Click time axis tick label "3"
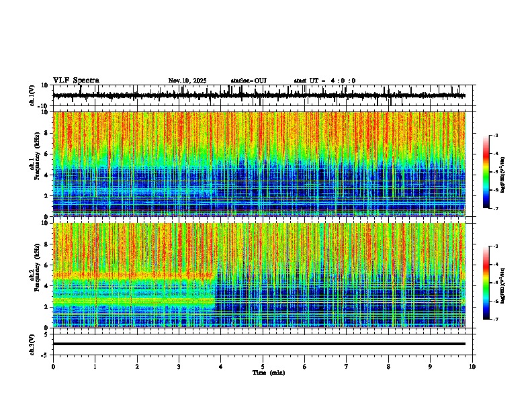Image resolution: width=532 pixels, height=411 pixels. 179,367
